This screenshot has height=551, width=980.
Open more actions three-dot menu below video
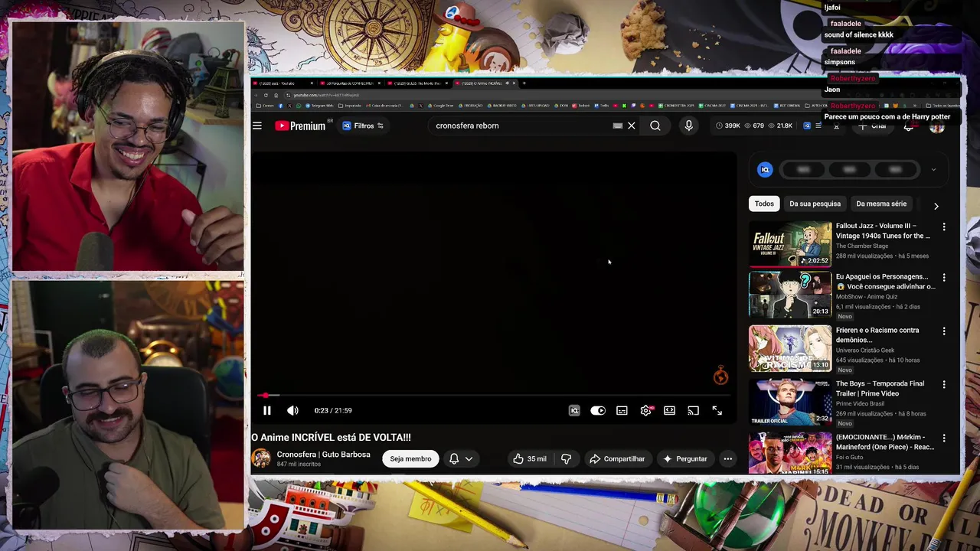(x=728, y=458)
